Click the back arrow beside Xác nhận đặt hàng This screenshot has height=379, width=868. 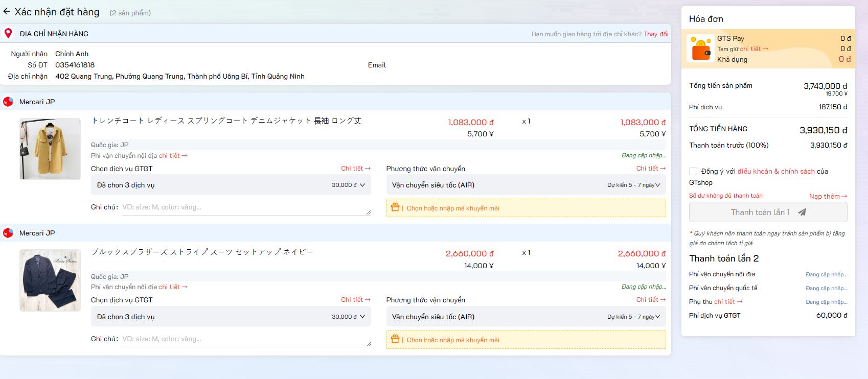pyautogui.click(x=7, y=12)
